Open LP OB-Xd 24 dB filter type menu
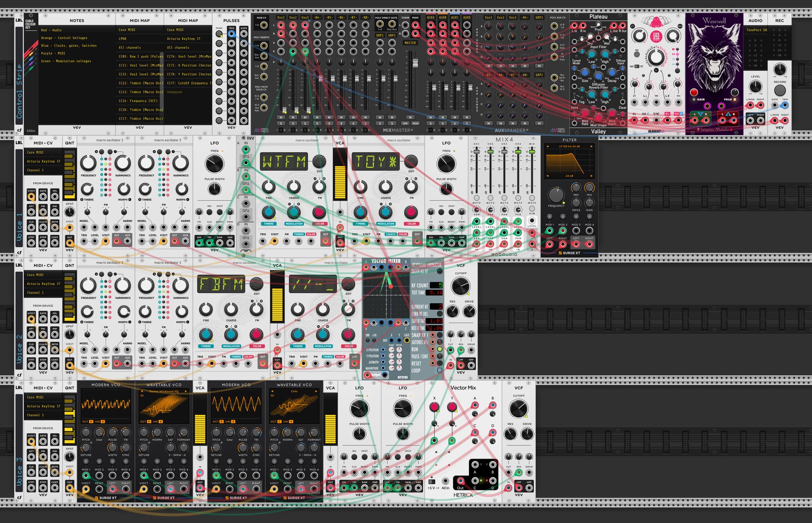812x523 pixels. coord(569,146)
